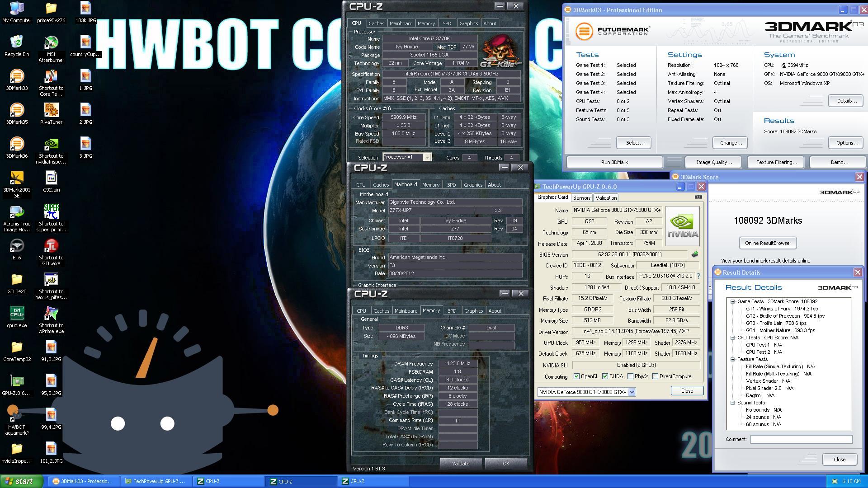
Task: Click the Bus Interface question mark
Action: (x=698, y=276)
